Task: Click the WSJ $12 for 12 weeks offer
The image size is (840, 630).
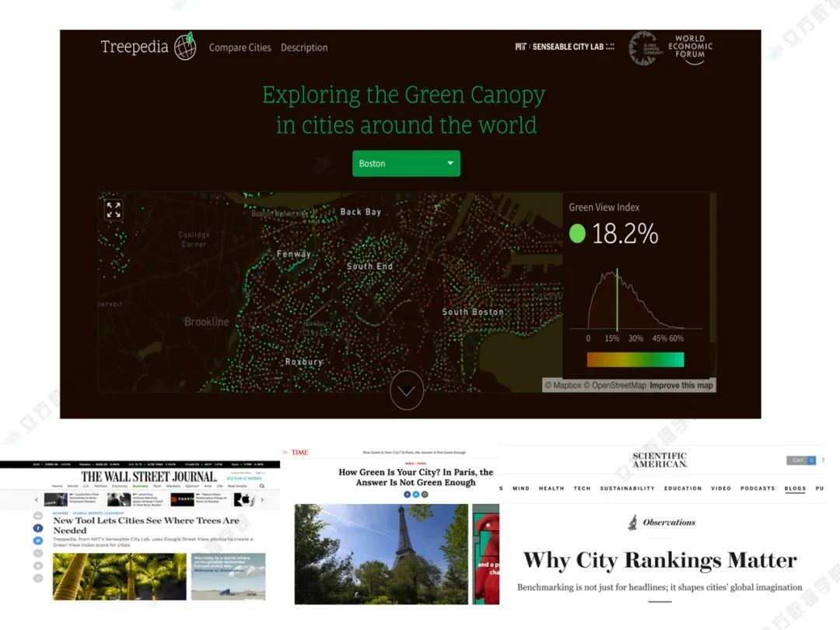Action: tap(244, 478)
